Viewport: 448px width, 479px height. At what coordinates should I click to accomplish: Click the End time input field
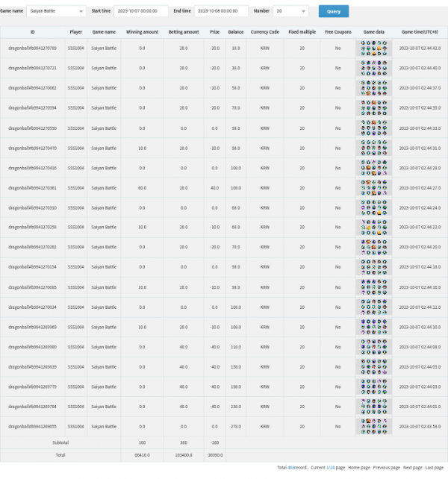221,11
